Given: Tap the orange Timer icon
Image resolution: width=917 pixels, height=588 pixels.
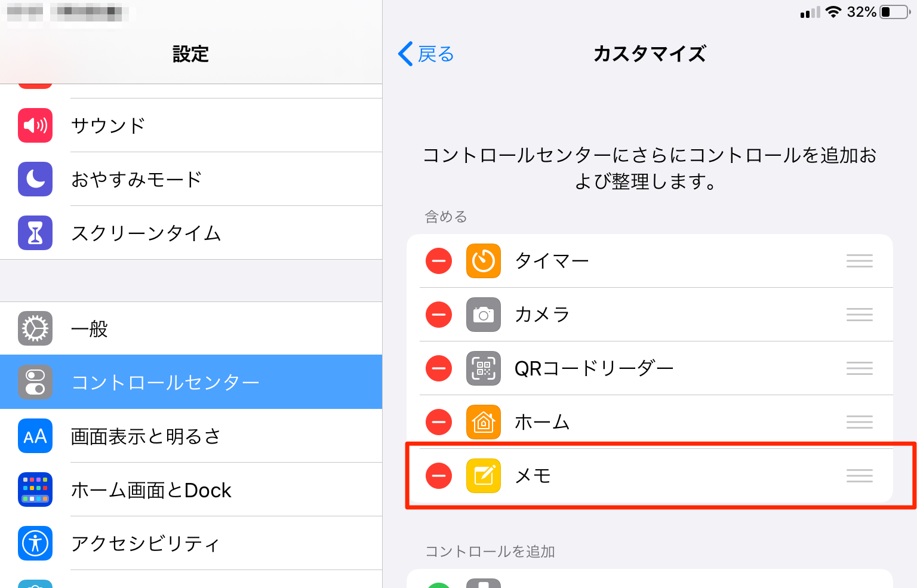Looking at the screenshot, I should click(x=484, y=261).
